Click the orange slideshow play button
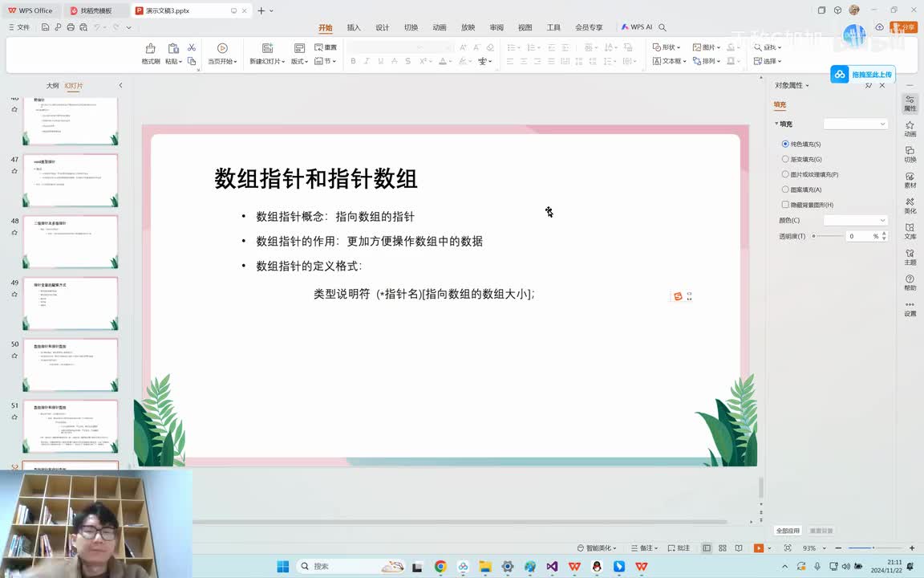This screenshot has height=578, width=924. pyautogui.click(x=759, y=548)
